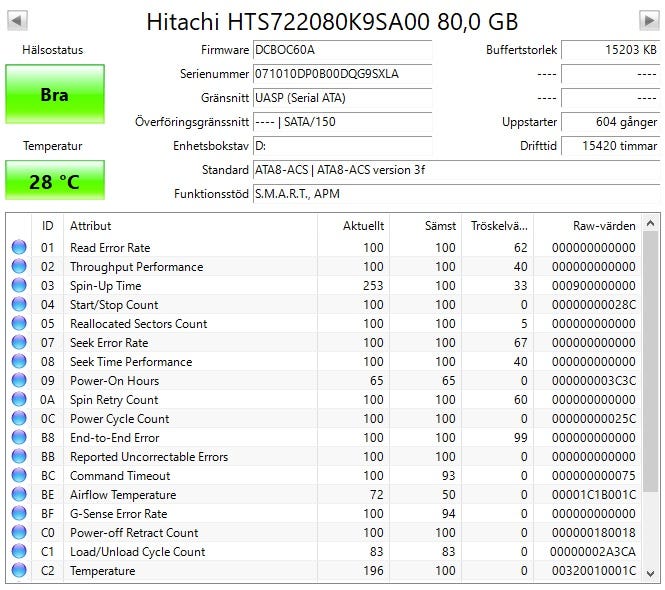Click the Serienummer value field
The height and width of the screenshot is (590, 665).
[x=341, y=74]
